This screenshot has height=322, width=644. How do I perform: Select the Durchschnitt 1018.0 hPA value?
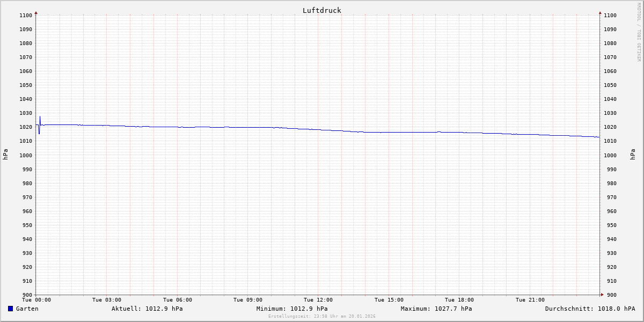point(590,309)
